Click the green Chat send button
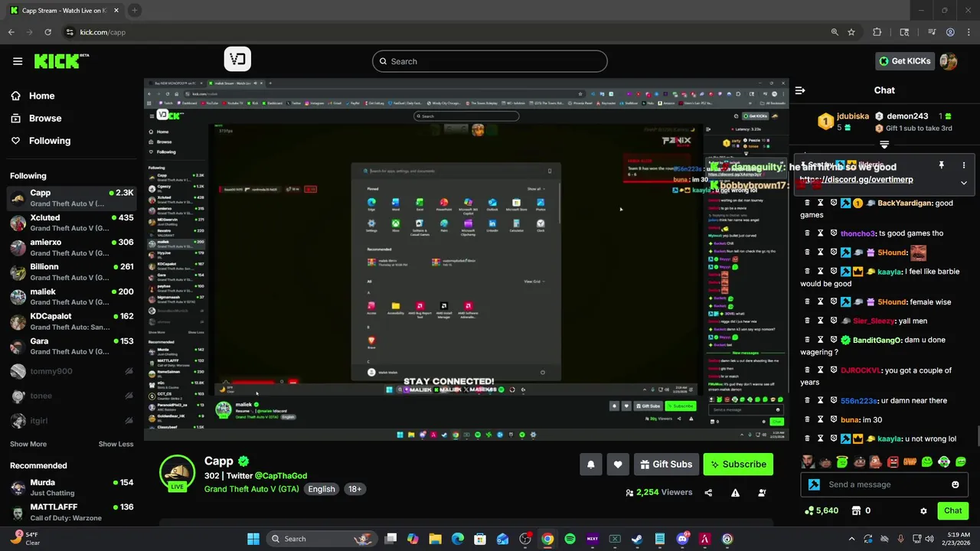 pos(953,510)
